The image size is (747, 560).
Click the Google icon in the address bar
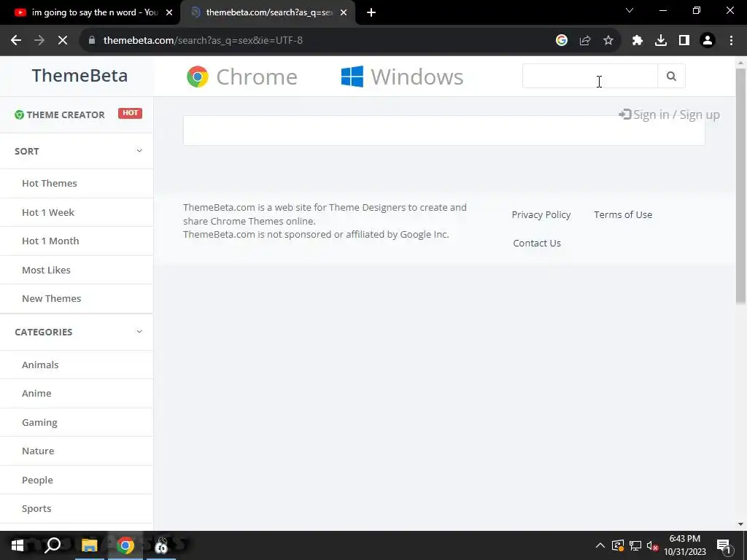pyautogui.click(x=562, y=41)
